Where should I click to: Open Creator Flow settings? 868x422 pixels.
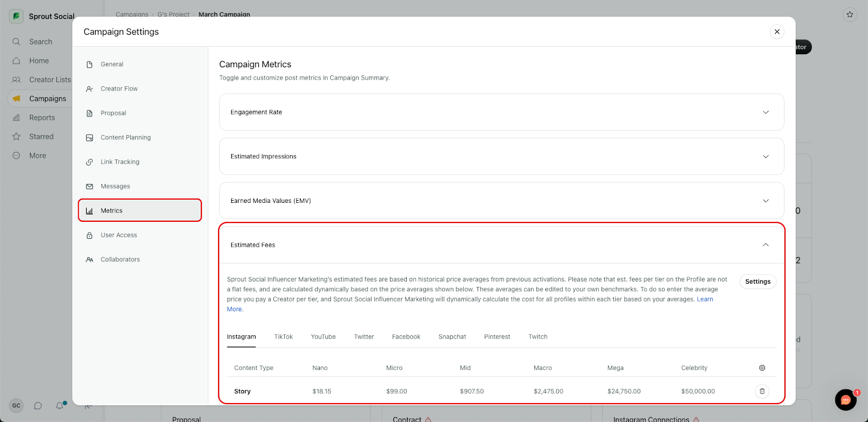click(140, 88)
